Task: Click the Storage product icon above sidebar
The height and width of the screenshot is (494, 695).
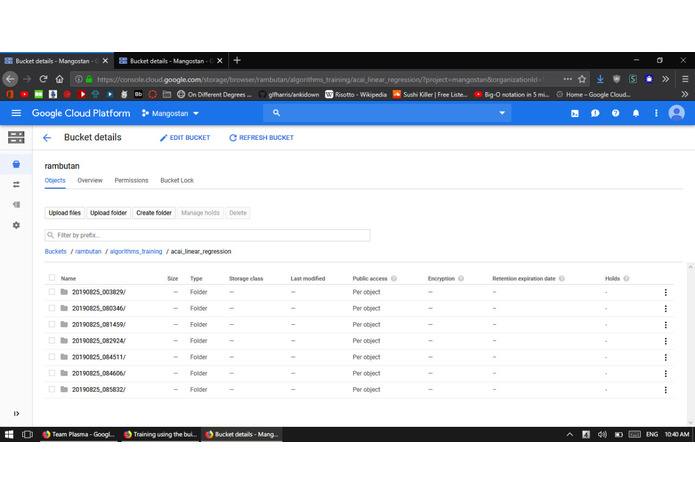Action: coord(16,137)
